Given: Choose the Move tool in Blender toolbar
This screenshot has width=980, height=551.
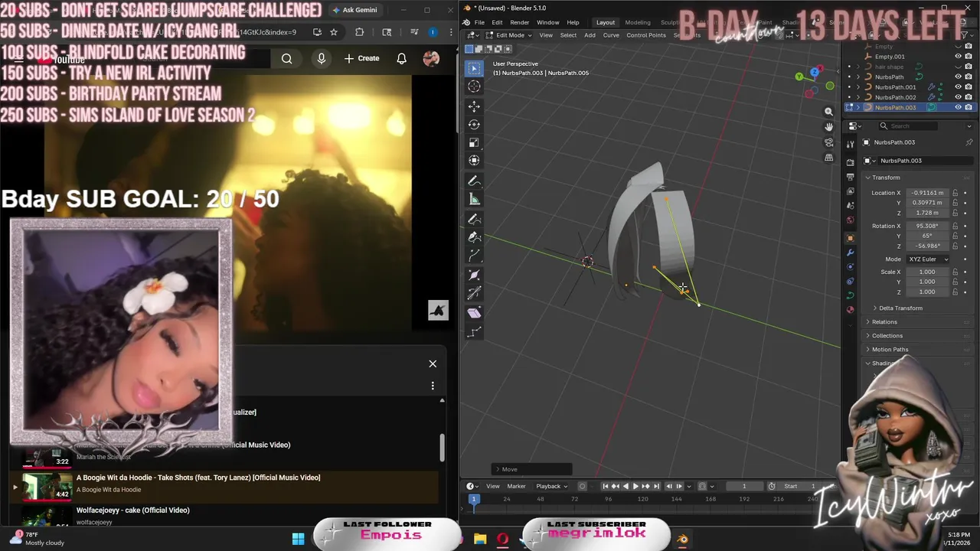Looking at the screenshot, I should coord(474,106).
